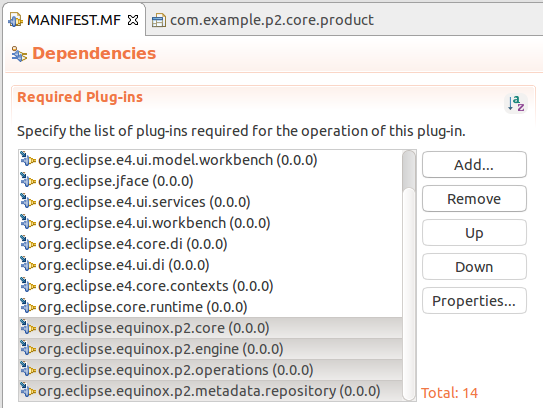
Task: Select org.eclipse.e4.core.contexts entry
Action: click(211, 286)
